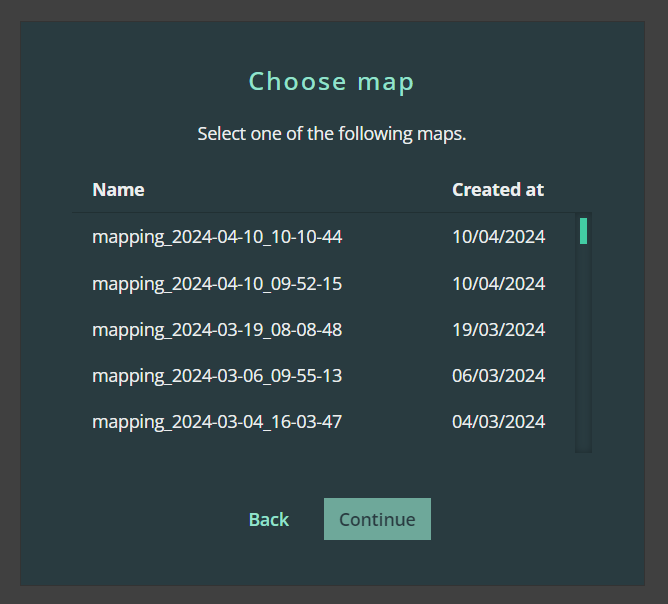Viewport: 668px width, 604px height.
Task: Click the Continue button
Action: pos(377,519)
